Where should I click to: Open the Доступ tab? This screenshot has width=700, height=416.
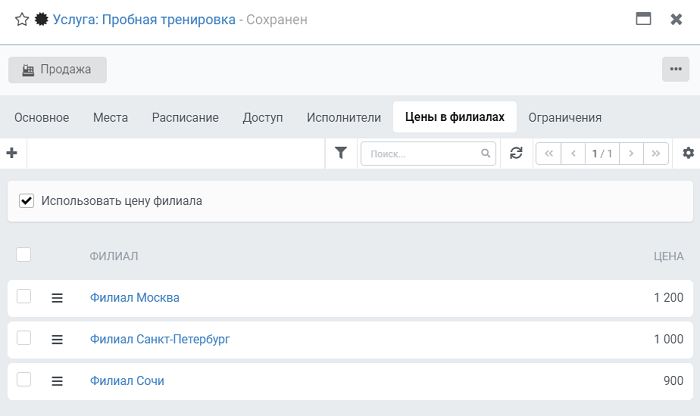[262, 117]
